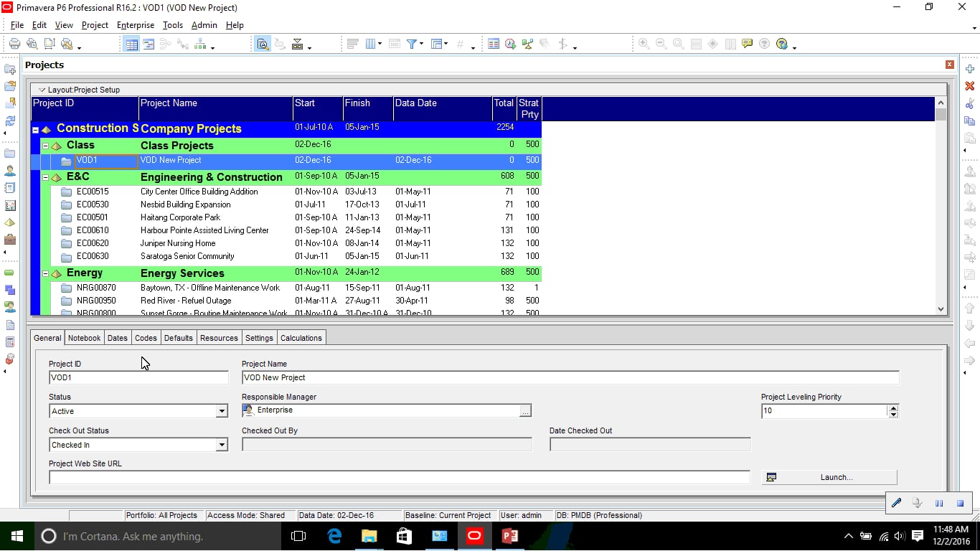Select the EC00515 project row
Screen dimensions: 980x551
click(286, 192)
